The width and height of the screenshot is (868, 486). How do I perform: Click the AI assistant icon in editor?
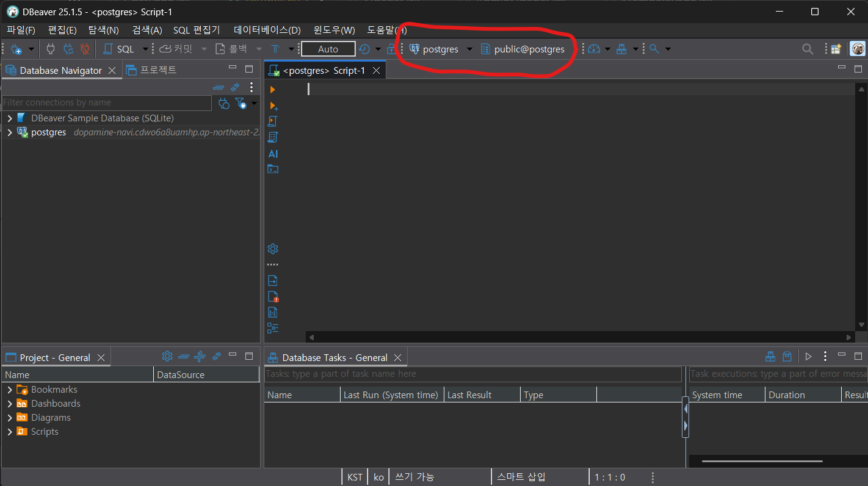pos(273,154)
